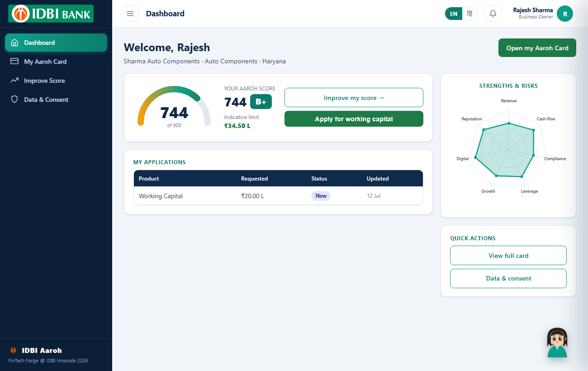The image size is (588, 371).
Task: Click the Revenue label on radar chart
Action: click(x=509, y=101)
